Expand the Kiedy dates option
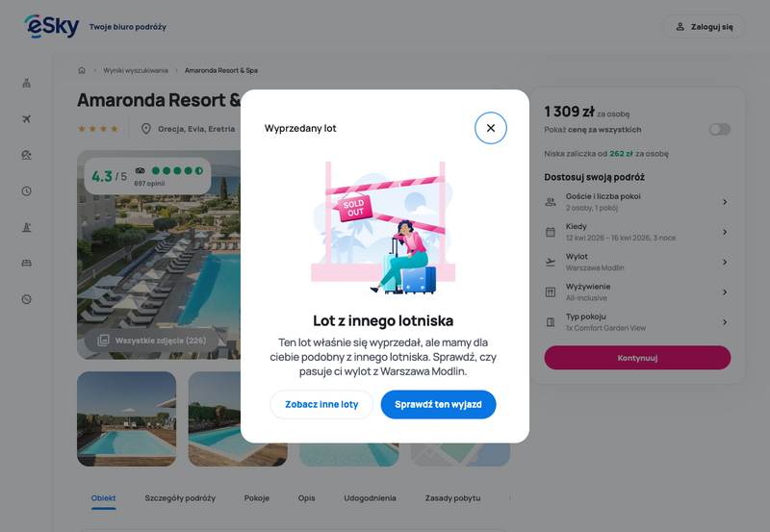 [637, 232]
